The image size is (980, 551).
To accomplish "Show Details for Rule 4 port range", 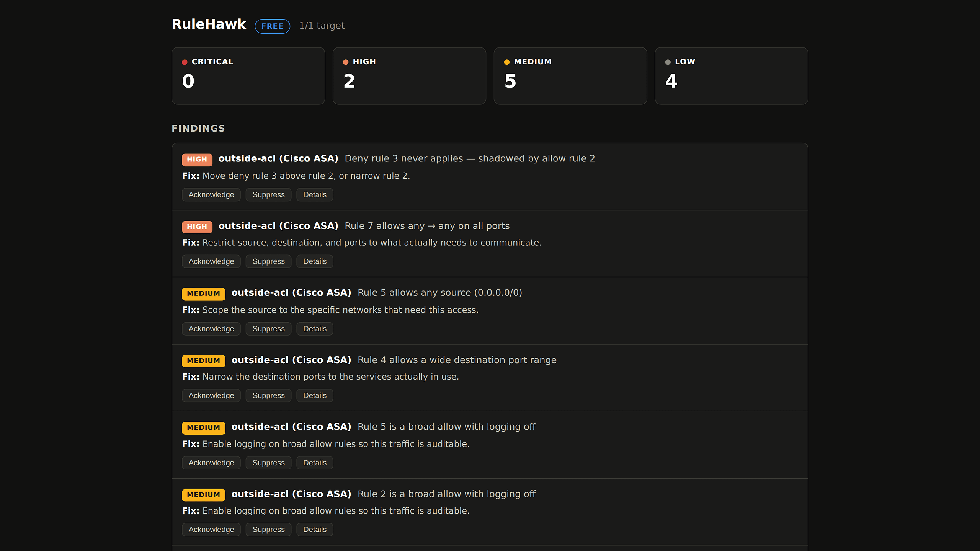I will coord(315,395).
